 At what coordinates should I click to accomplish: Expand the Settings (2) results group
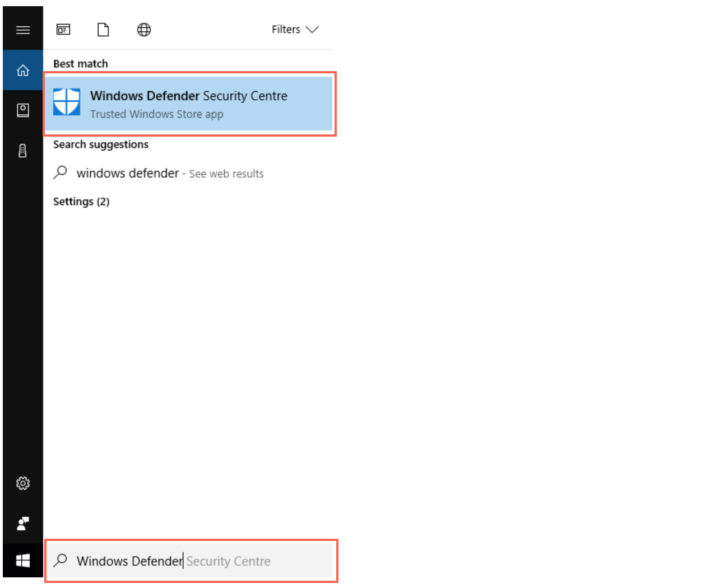coord(81,202)
